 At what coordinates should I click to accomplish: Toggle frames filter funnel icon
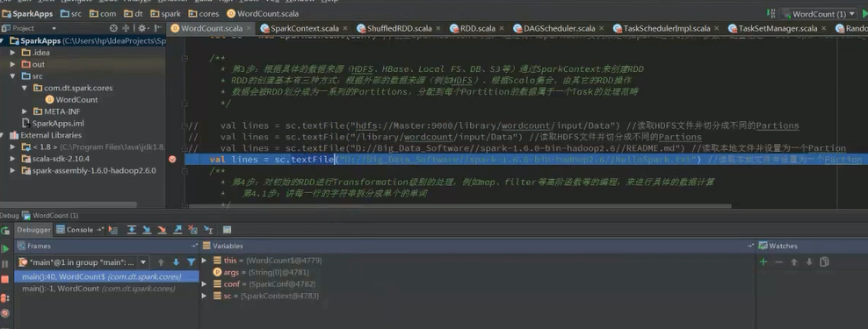pos(191,262)
